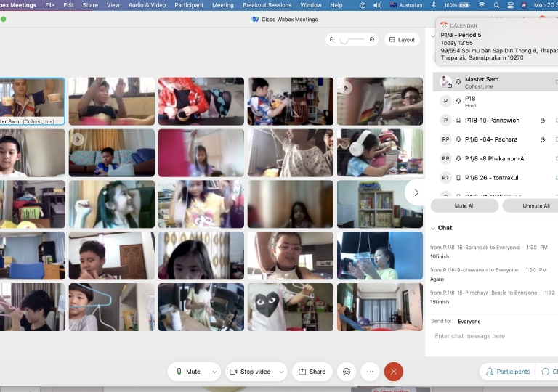The width and height of the screenshot is (558, 392).
Task: Click raised hand icon beside P.1/8 -04- Pachara
Action: 543,139
